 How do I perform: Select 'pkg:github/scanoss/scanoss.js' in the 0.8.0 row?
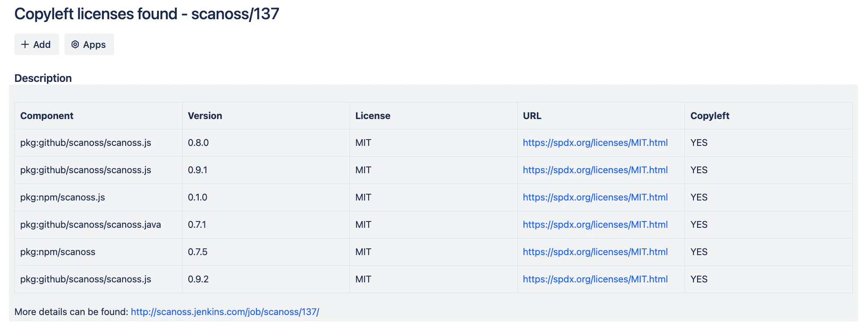(x=85, y=143)
